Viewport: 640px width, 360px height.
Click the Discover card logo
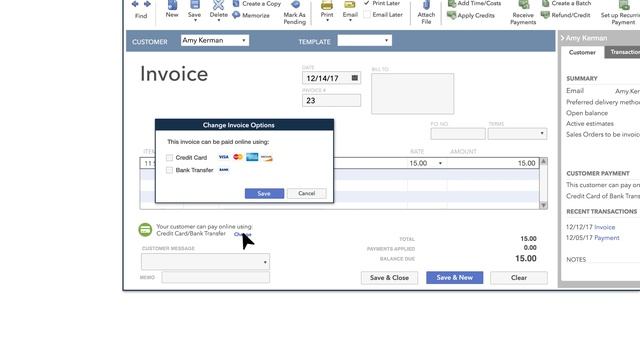click(267, 158)
